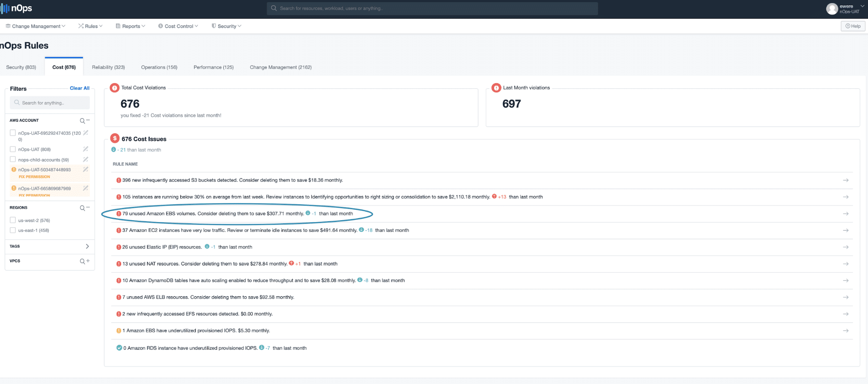Click the dollar icon next to Cost Issues
This screenshot has width=868, height=384.
point(115,138)
